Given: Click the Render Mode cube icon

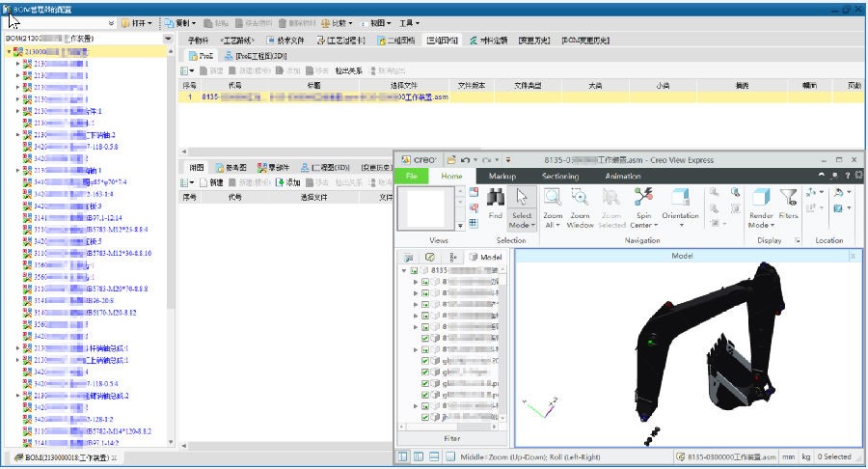Looking at the screenshot, I should [761, 201].
